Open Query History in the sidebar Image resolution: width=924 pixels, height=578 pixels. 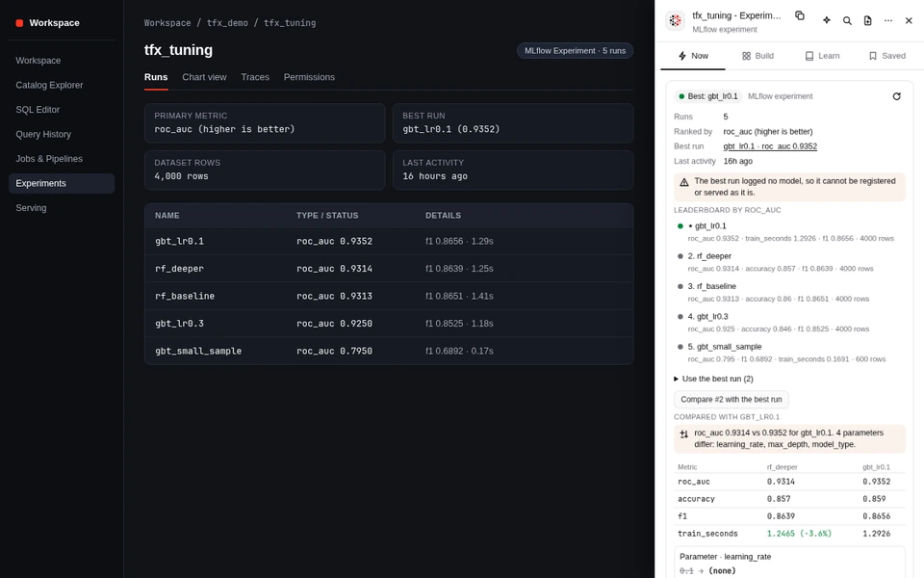[62, 135]
